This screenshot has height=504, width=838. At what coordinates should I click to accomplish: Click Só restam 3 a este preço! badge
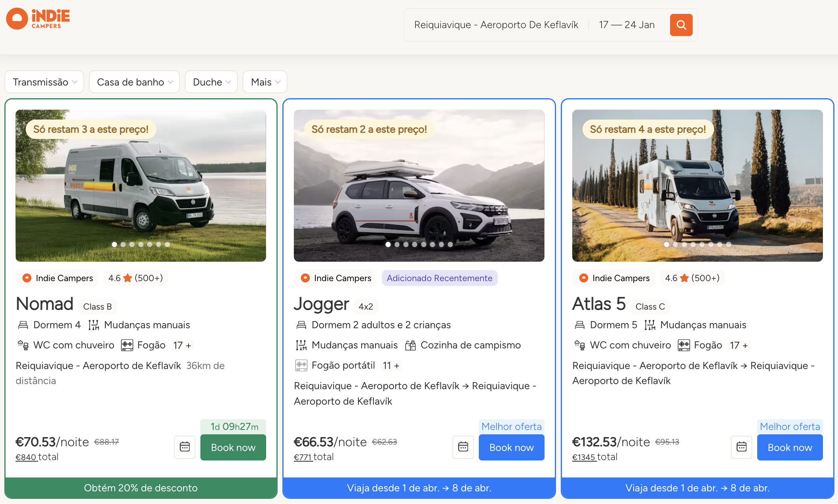(91, 129)
